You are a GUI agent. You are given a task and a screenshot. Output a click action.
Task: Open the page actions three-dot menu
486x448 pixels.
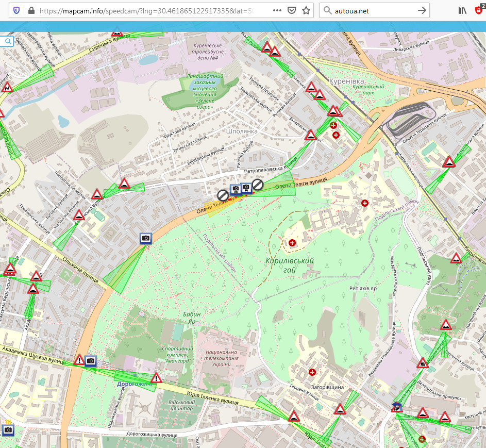[277, 10]
